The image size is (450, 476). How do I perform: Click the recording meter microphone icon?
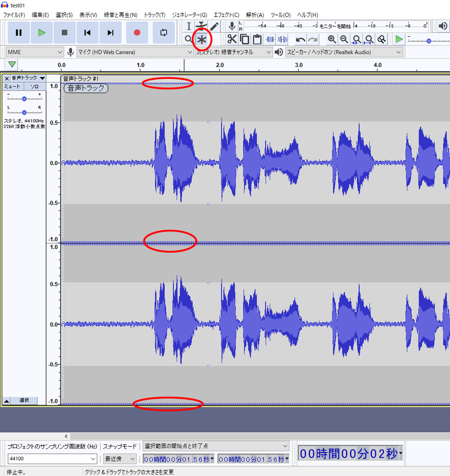[x=232, y=26]
